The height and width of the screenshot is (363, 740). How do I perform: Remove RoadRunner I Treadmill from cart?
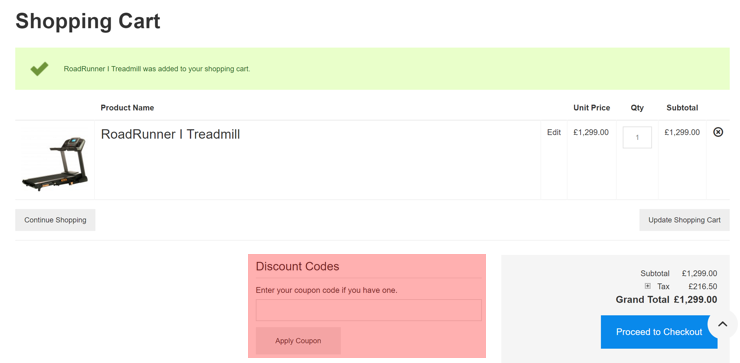718,132
